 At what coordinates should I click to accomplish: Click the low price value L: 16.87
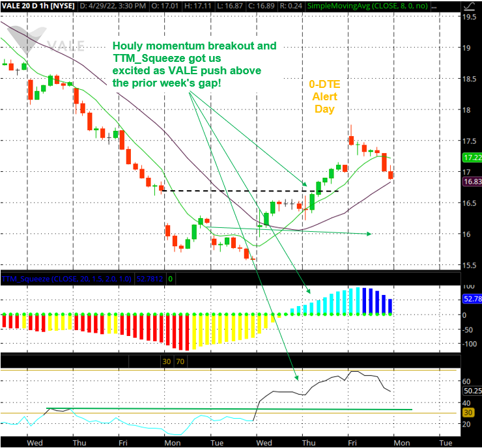(x=230, y=6)
